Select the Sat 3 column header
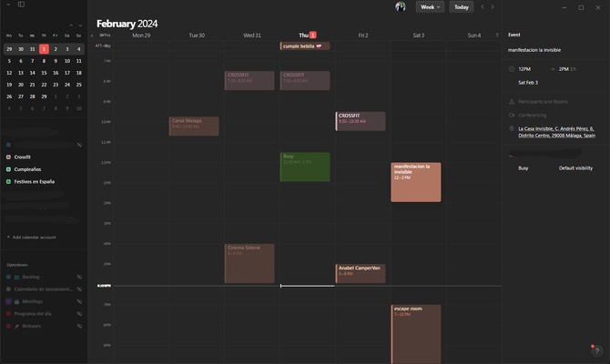Image resolution: width=610 pixels, height=364 pixels. [419, 35]
